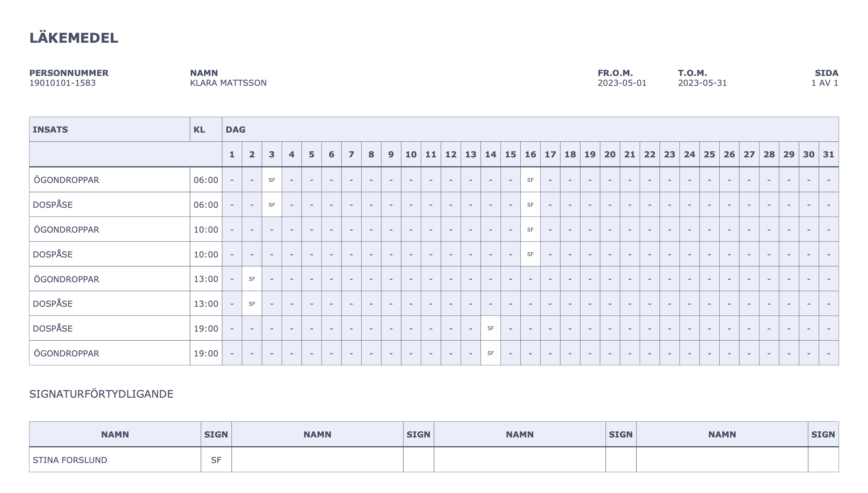
Task: Click the SF signature for Dospåse 06:00 day 16
Action: click(x=530, y=205)
